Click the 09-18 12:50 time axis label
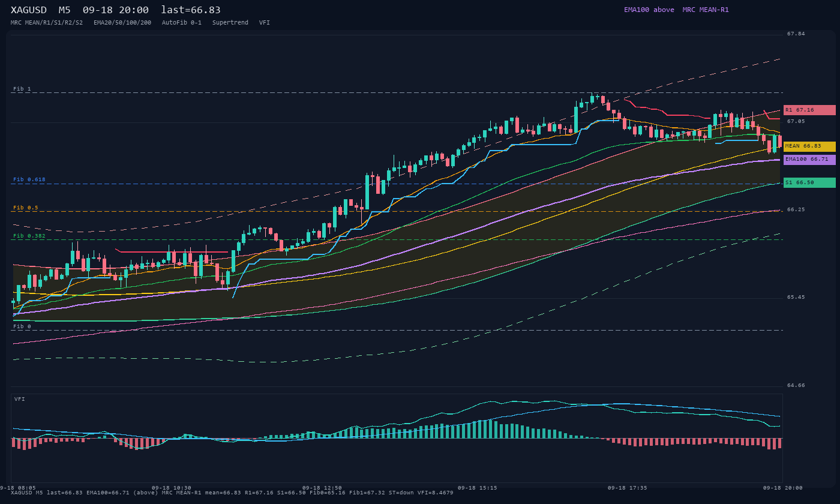Image resolution: width=840 pixels, height=504 pixels. point(322,488)
